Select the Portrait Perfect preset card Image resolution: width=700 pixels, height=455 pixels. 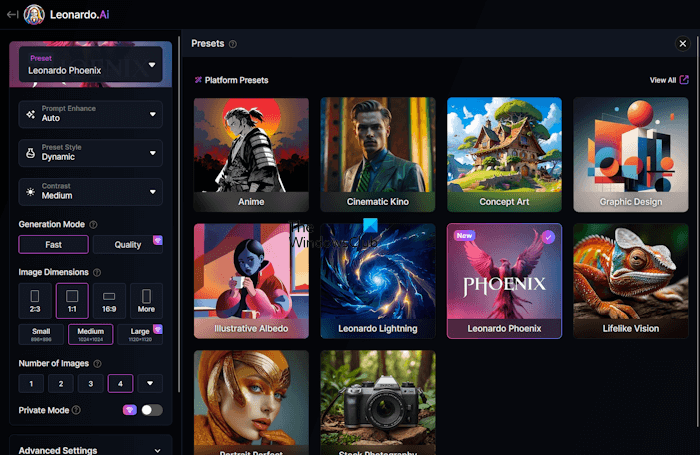click(251, 403)
